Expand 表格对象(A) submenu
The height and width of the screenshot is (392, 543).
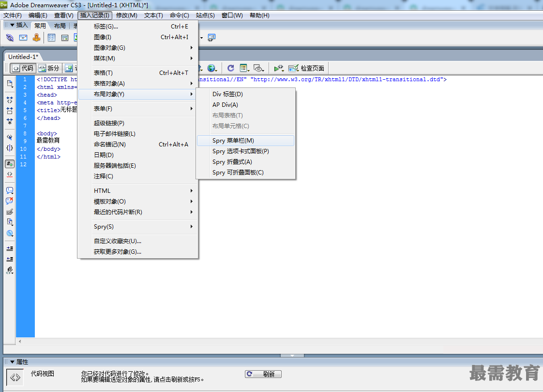pos(138,84)
